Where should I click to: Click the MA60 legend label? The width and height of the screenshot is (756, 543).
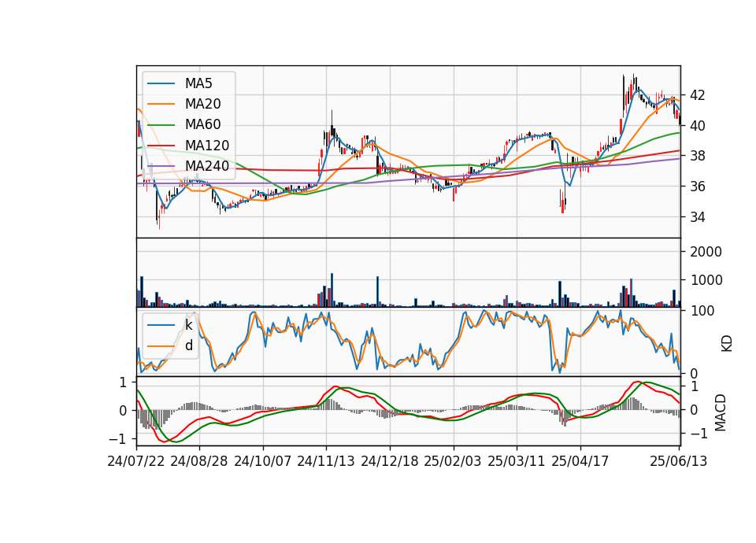click(202, 125)
